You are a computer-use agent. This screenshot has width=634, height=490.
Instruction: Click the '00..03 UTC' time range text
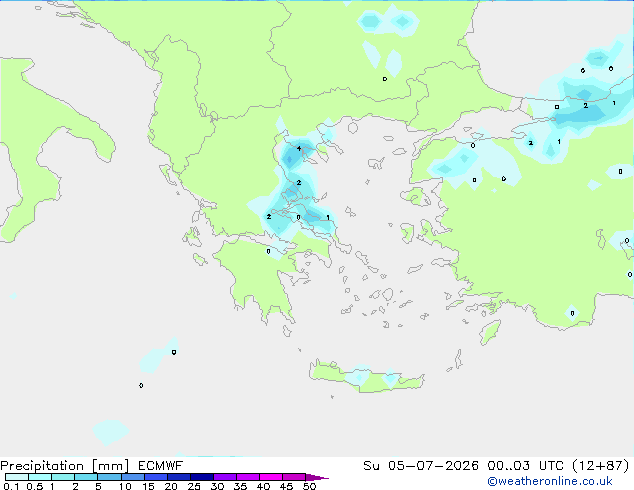[x=525, y=466]
